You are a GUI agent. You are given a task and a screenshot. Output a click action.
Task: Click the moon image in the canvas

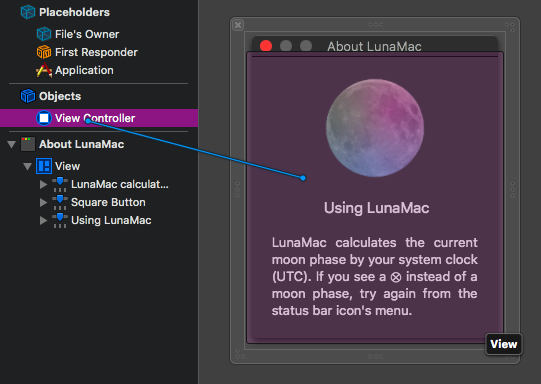point(375,128)
